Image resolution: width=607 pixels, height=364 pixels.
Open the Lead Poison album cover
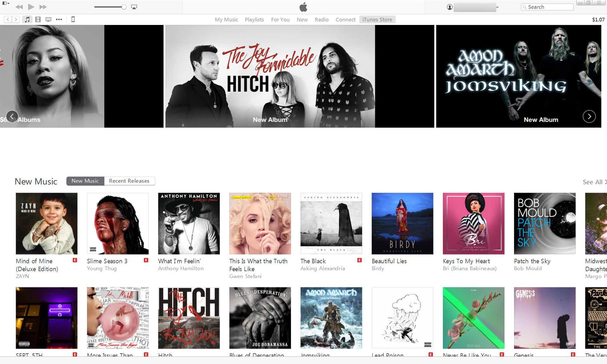[402, 318]
